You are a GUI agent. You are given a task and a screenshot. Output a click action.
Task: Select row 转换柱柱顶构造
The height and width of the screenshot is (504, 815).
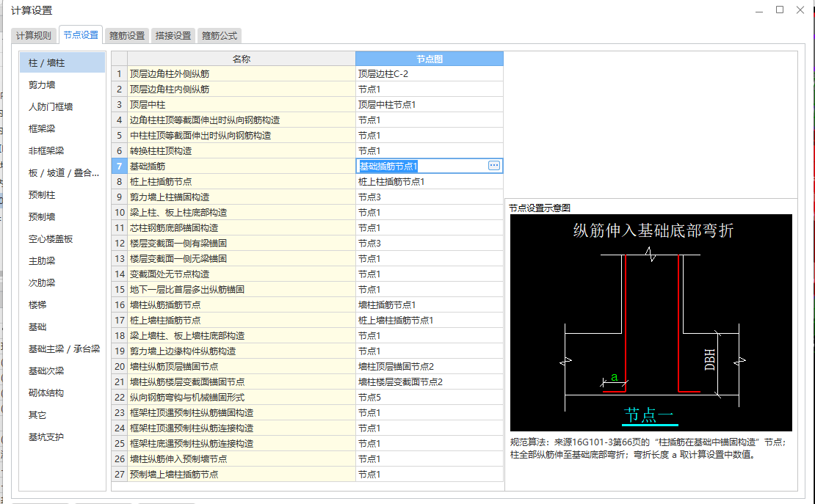pyautogui.click(x=241, y=150)
